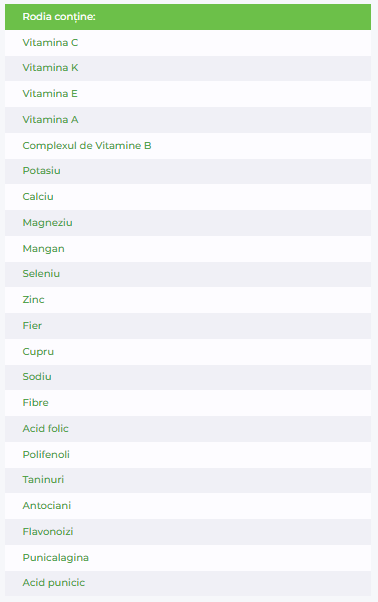
Task: Click the Seleniu row
Action: (x=188, y=275)
